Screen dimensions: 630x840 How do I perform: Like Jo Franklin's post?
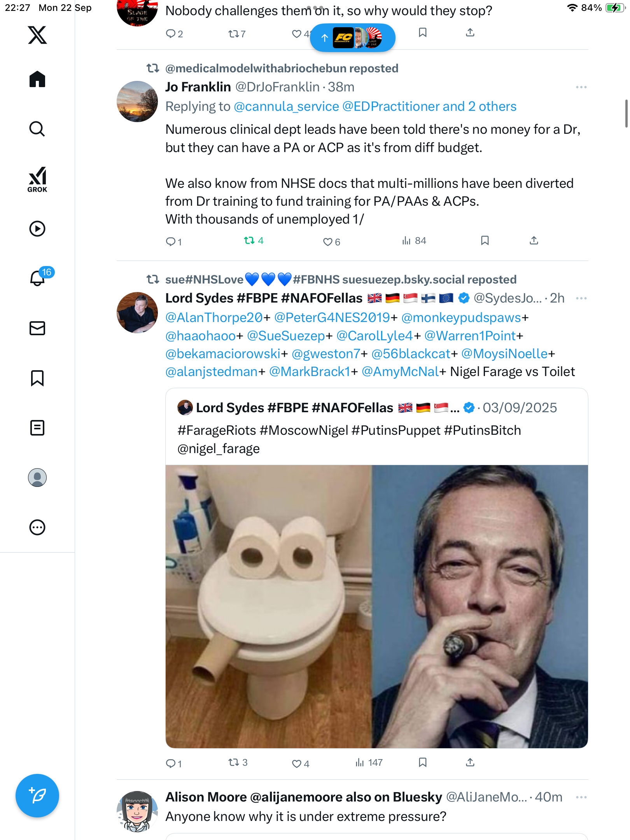[x=328, y=242]
